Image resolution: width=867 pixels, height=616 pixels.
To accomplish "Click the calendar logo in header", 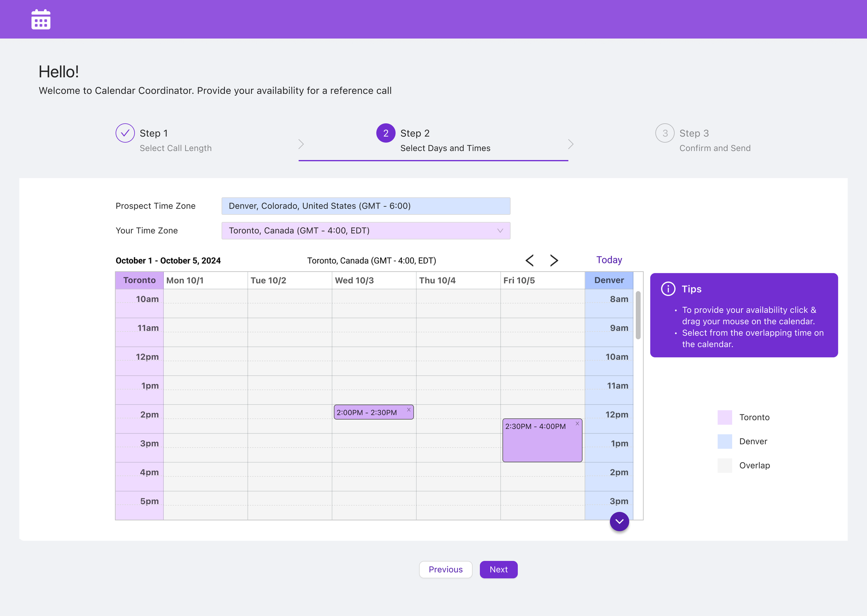I will point(41,19).
